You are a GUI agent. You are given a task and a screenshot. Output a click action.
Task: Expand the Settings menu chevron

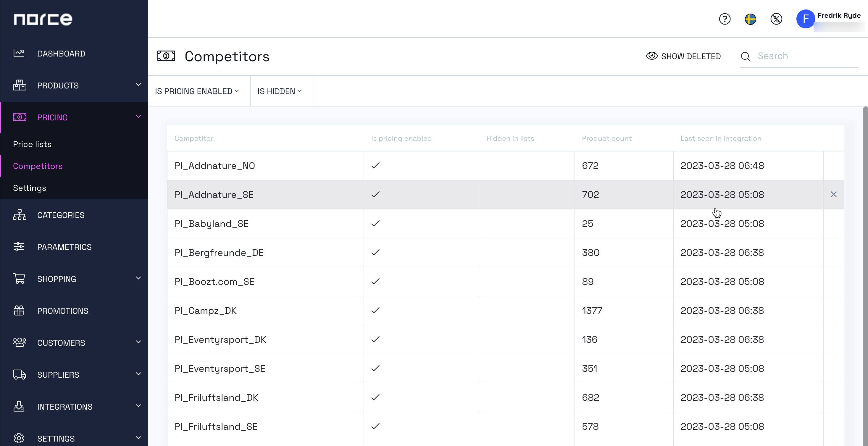pos(138,438)
